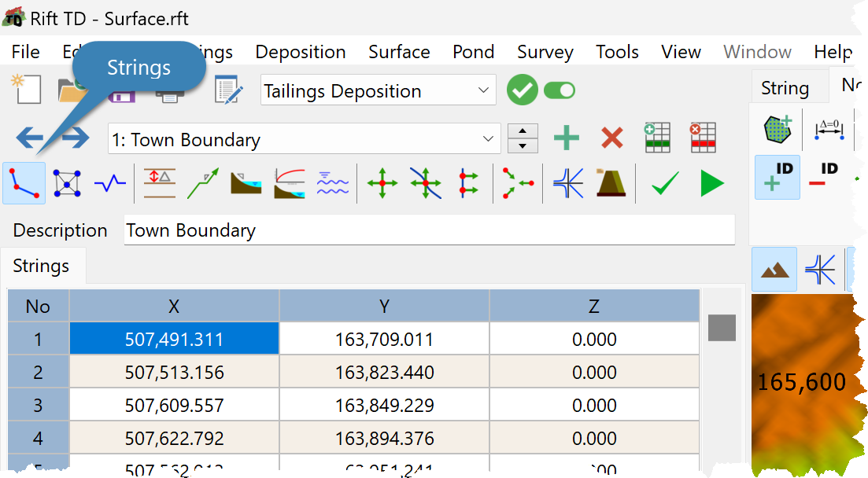Click the red delete string X icon
868x478 pixels.
point(611,138)
